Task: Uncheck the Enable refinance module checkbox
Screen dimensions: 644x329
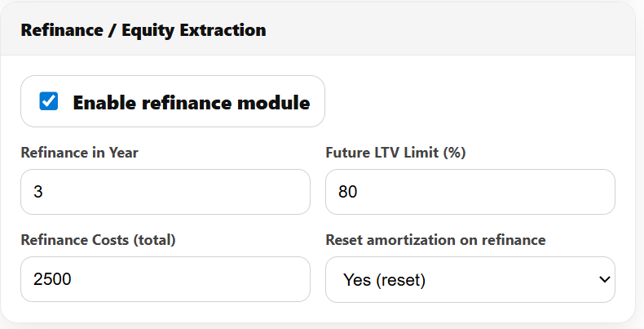Action: [x=49, y=102]
